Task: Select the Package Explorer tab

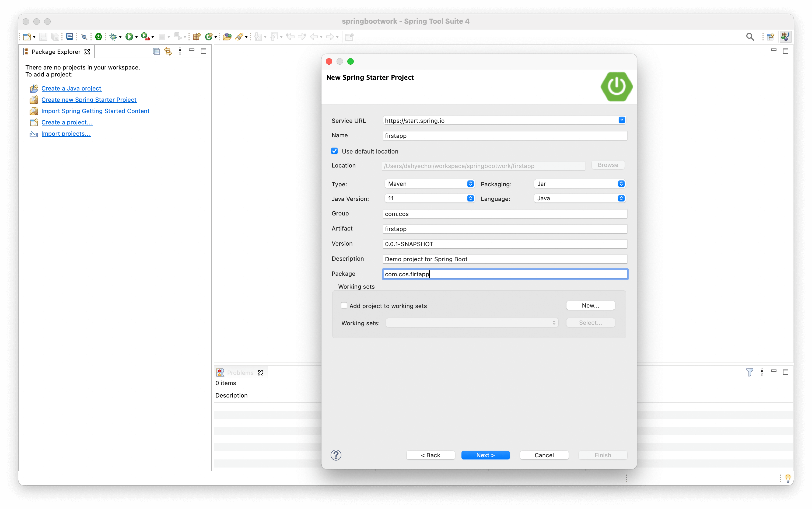Action: (56, 51)
